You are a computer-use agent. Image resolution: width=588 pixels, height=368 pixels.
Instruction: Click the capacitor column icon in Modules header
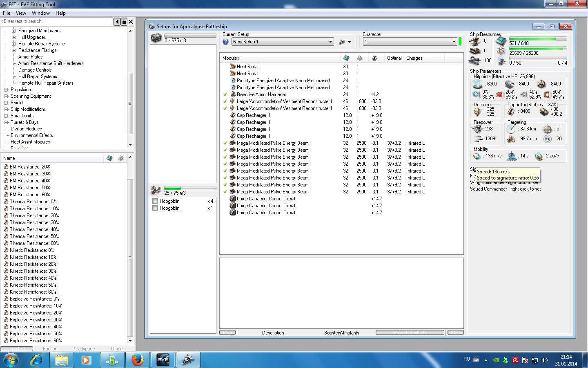coord(374,58)
